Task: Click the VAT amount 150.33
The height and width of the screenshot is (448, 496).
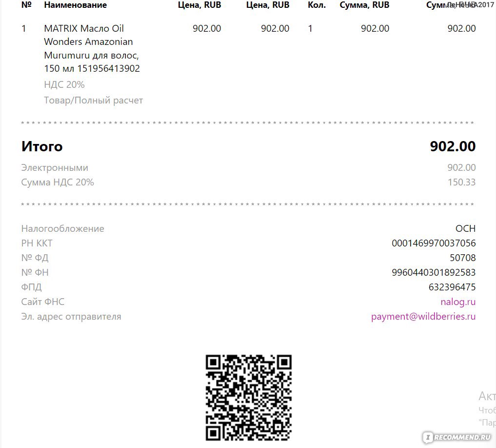Action: click(x=461, y=183)
